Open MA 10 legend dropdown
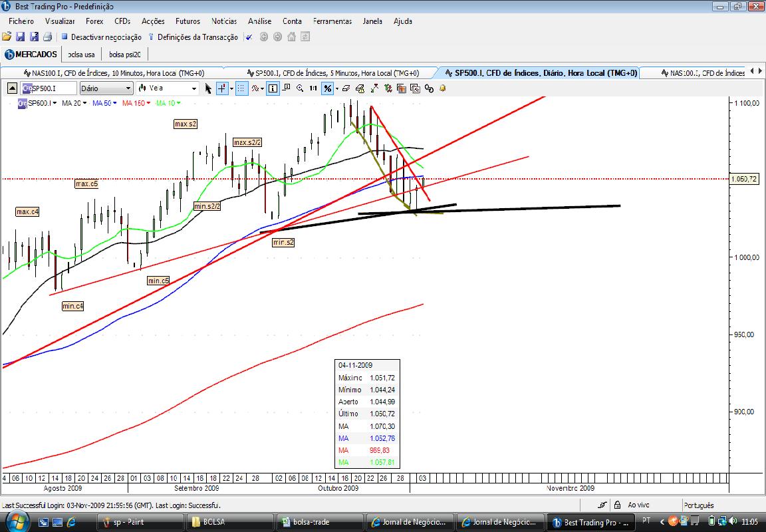Viewport: 766px width, 532px height. coord(178,103)
